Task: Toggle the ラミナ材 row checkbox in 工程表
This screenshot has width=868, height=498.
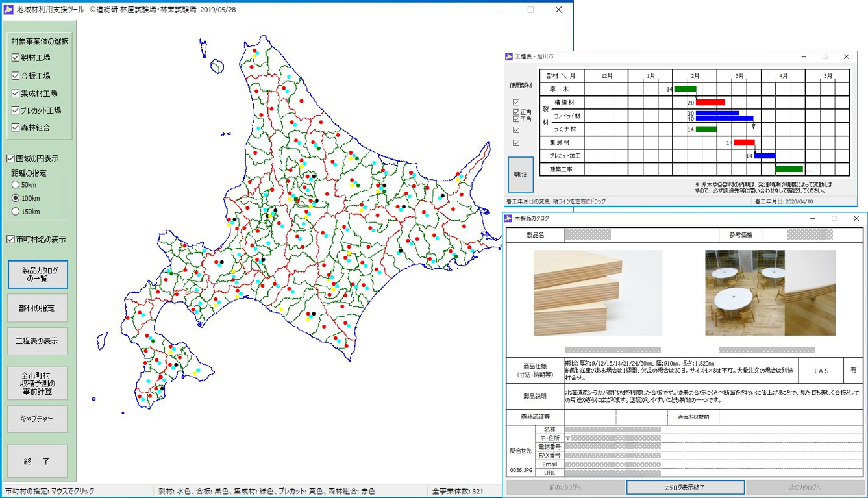Action: [516, 130]
